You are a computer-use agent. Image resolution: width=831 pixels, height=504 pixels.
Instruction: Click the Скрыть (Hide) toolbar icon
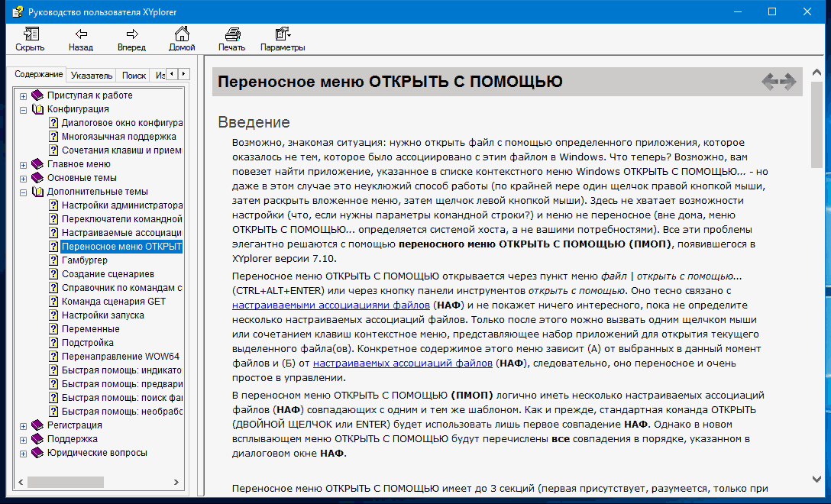point(31,34)
